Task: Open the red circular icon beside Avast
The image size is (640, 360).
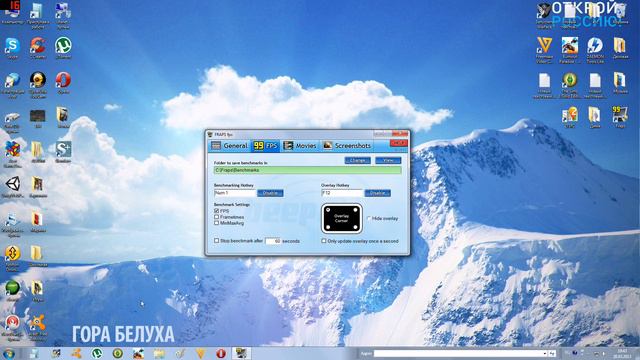Action: click(x=12, y=323)
